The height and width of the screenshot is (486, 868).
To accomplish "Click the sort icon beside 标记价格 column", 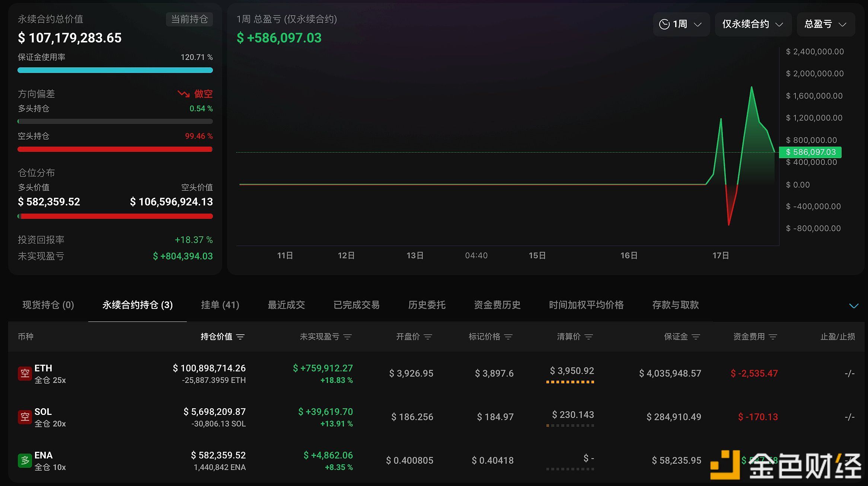I will pos(508,337).
